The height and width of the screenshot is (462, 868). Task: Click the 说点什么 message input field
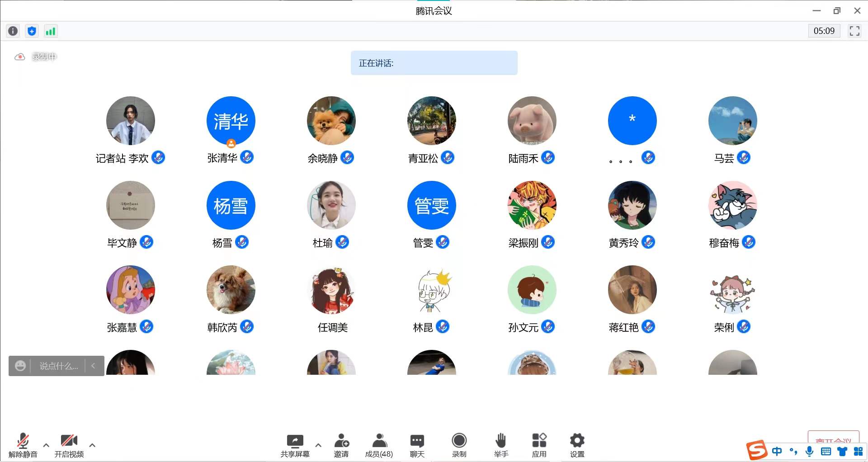(59, 366)
